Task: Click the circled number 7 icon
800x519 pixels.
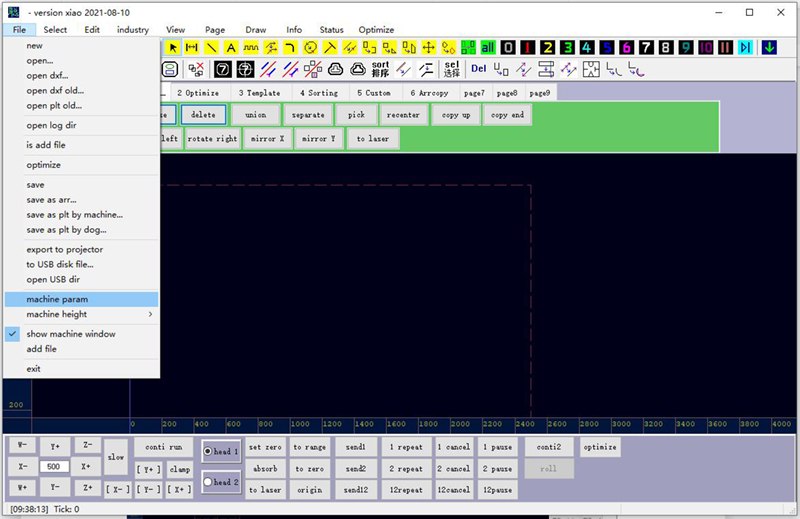Action: [245, 69]
